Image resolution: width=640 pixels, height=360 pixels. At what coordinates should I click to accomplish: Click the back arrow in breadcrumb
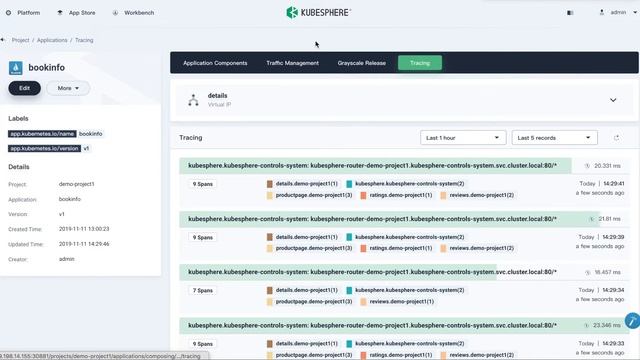click(3, 40)
